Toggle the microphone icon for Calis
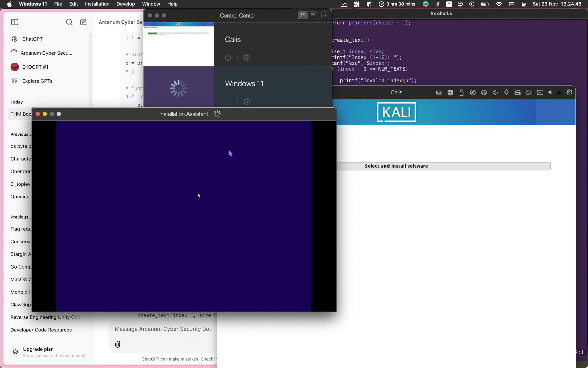The width and height of the screenshot is (588, 368). click(x=506, y=93)
